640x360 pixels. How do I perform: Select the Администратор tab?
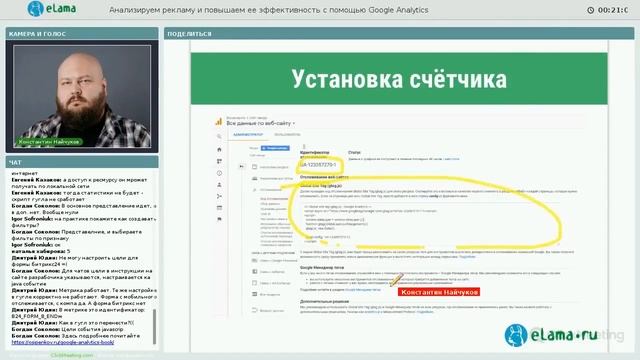pos(248,134)
